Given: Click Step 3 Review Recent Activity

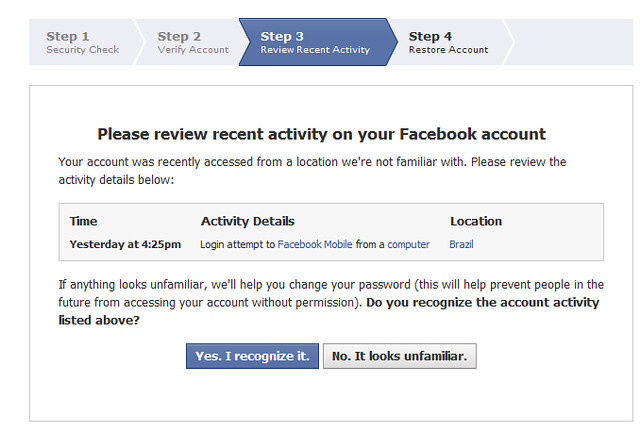Looking at the screenshot, I should pyautogui.click(x=314, y=42).
